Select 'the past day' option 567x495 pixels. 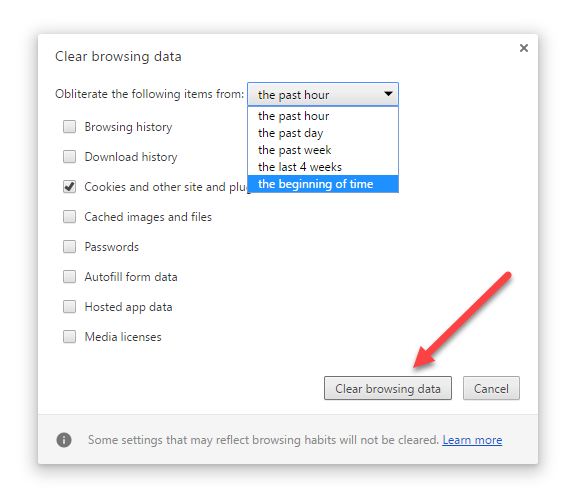pos(323,133)
